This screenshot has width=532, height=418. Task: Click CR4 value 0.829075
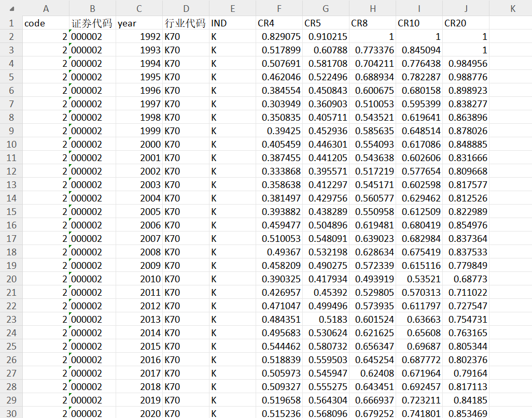click(x=279, y=37)
